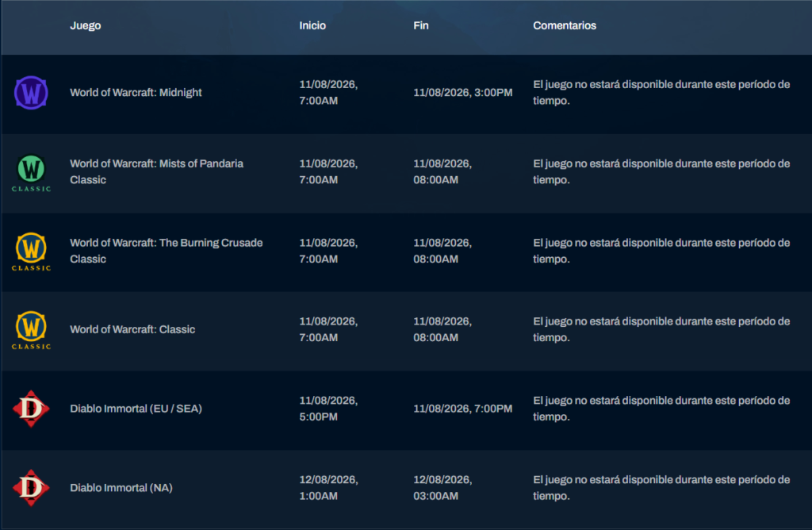Click the comment in Burning Crusade Classic row
This screenshot has width=812, height=530.
point(661,251)
